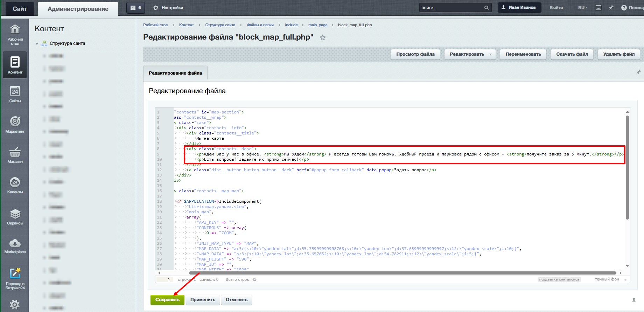Switch to the Сайт tab

(x=20, y=9)
